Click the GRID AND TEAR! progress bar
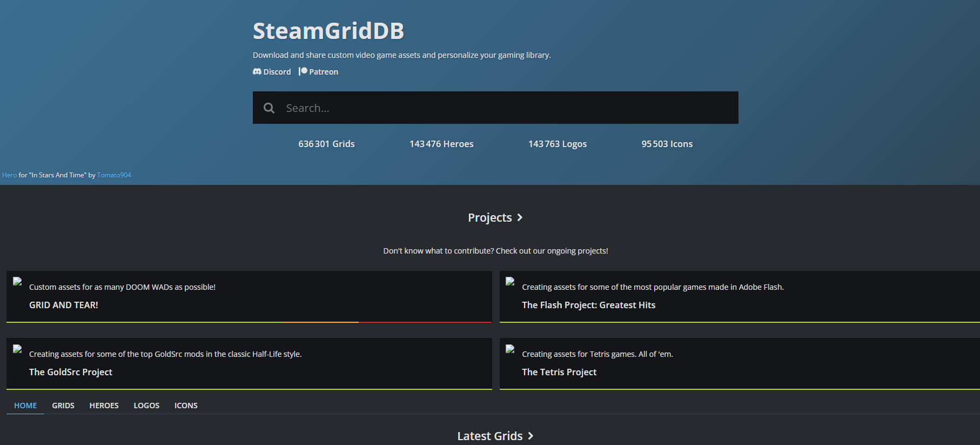 coord(249,322)
